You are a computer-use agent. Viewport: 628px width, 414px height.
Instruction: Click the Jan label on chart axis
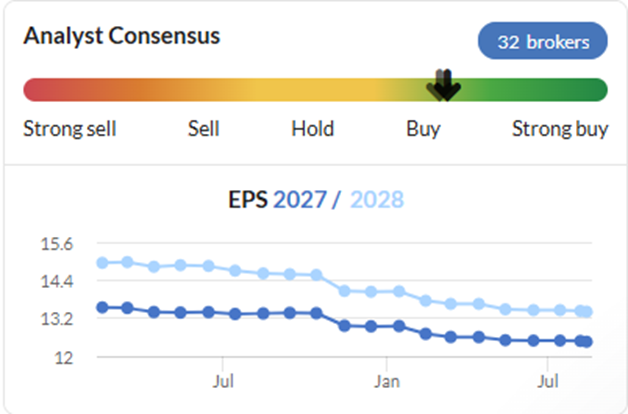tap(387, 381)
